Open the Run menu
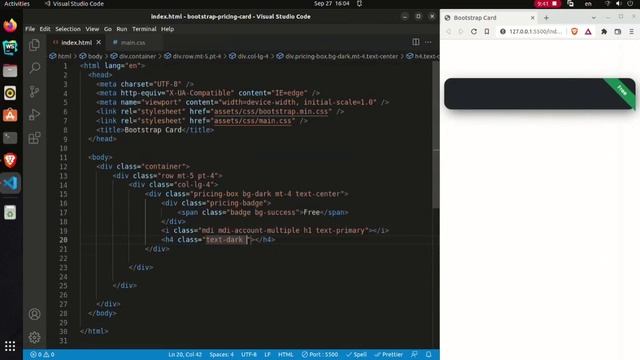640x360 pixels. pyautogui.click(x=122, y=29)
